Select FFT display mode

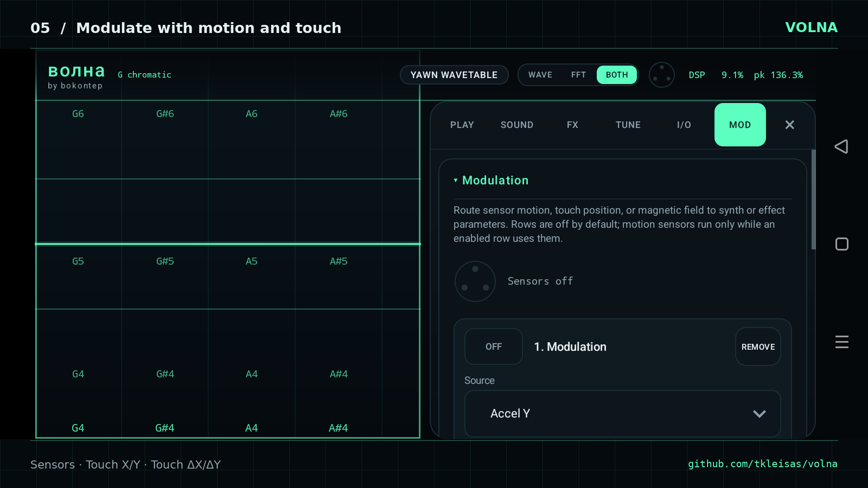click(x=578, y=75)
